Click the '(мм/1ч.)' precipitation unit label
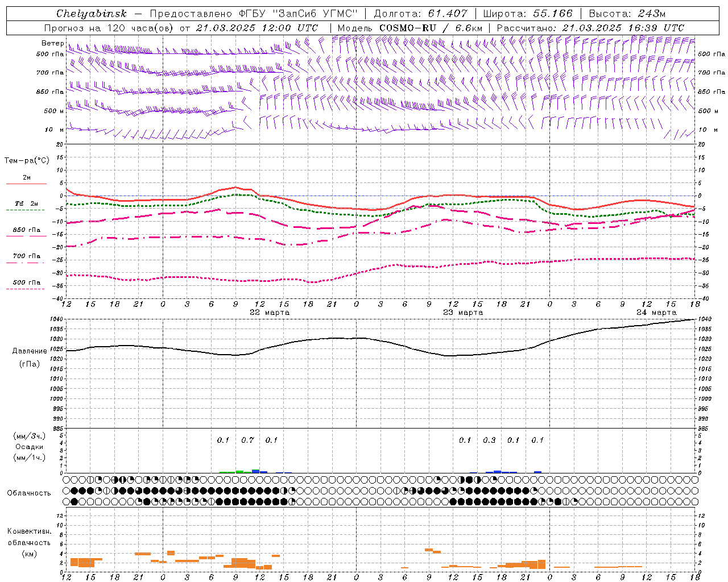 [30, 458]
